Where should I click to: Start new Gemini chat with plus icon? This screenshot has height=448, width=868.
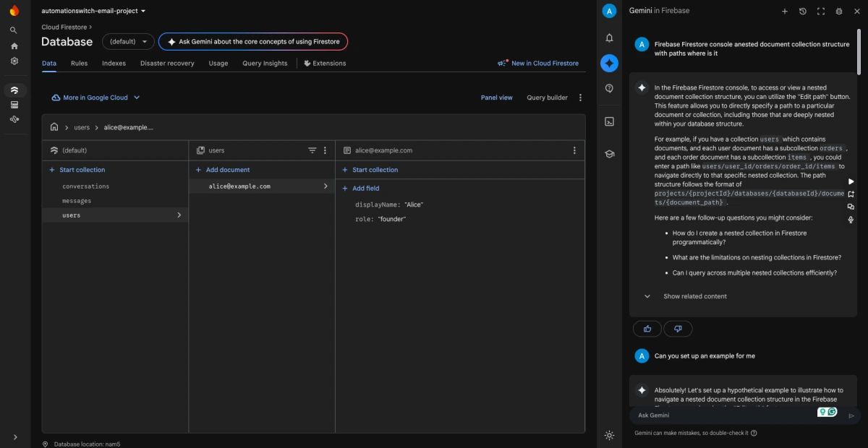tap(785, 11)
